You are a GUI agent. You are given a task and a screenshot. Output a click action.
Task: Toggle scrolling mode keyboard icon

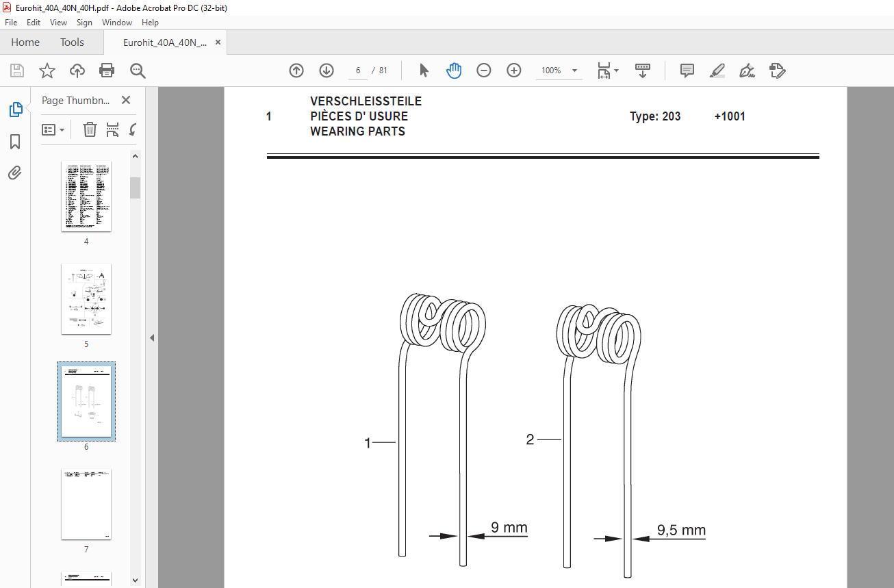(643, 71)
